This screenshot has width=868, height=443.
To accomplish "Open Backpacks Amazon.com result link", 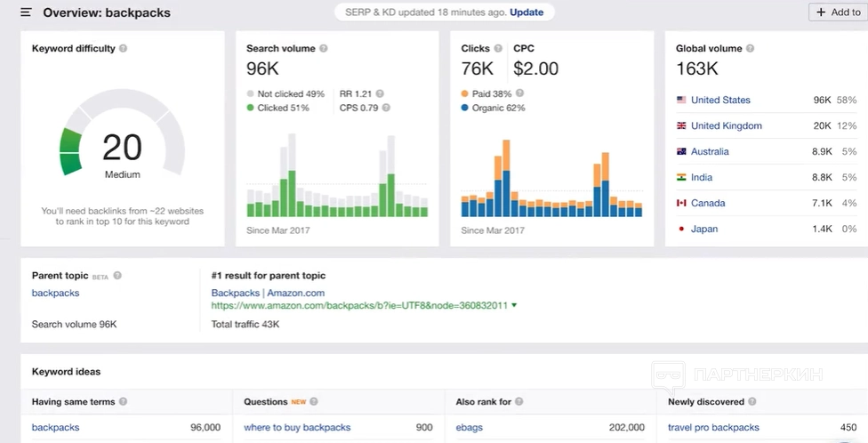I will 268,293.
